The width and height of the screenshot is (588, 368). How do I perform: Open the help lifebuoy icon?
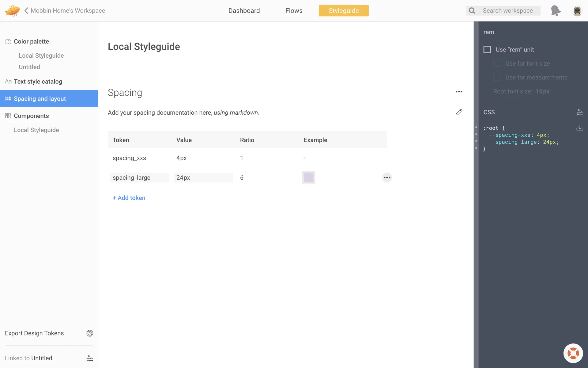tap(573, 353)
